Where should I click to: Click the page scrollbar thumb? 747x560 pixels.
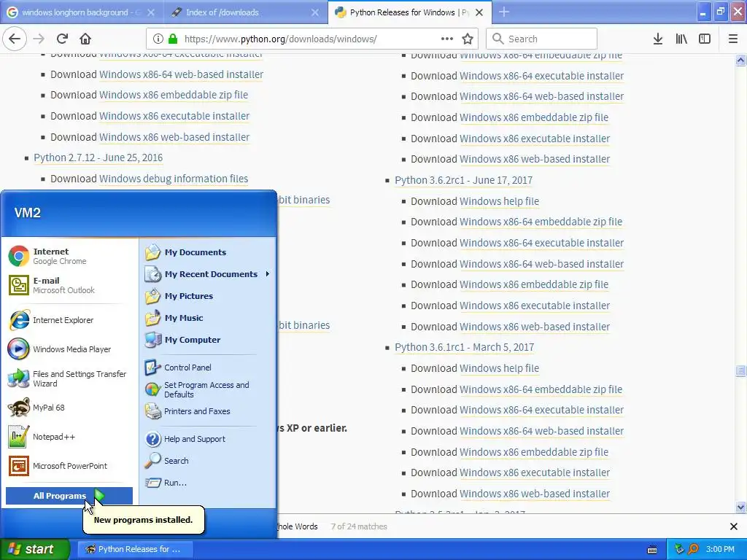click(740, 371)
